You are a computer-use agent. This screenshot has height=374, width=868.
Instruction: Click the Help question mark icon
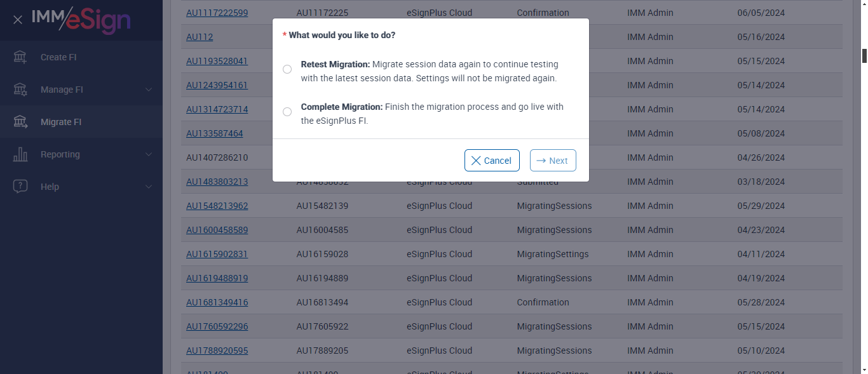pyautogui.click(x=20, y=187)
